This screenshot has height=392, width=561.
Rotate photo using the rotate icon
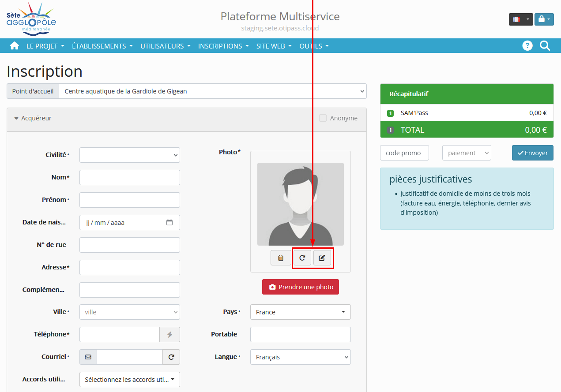click(302, 258)
